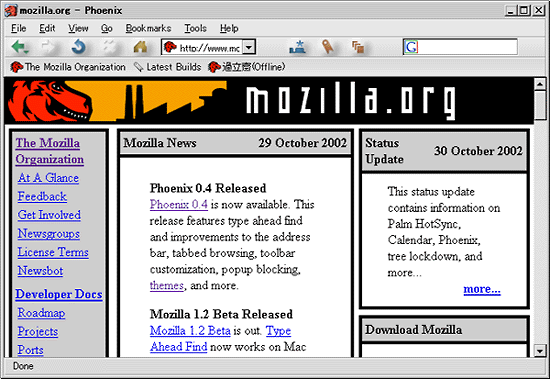Click the Mozilla 1.2 Beta Released headline
The width and height of the screenshot is (550, 379).
(221, 314)
